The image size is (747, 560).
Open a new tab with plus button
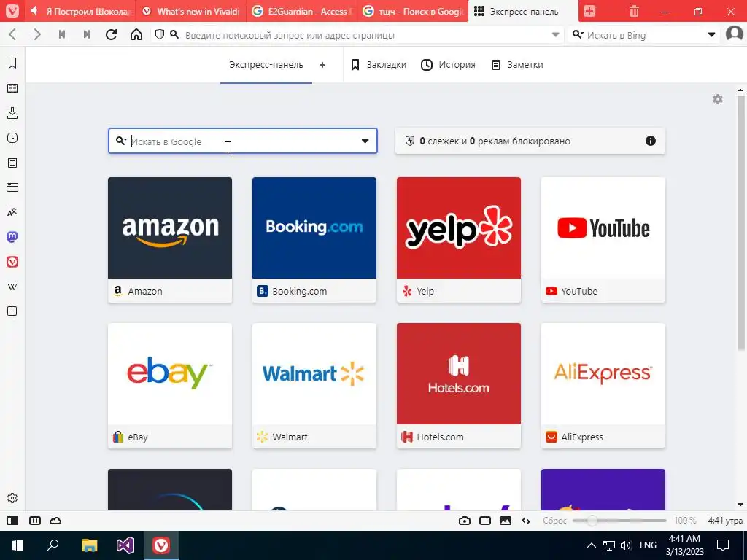coord(589,11)
